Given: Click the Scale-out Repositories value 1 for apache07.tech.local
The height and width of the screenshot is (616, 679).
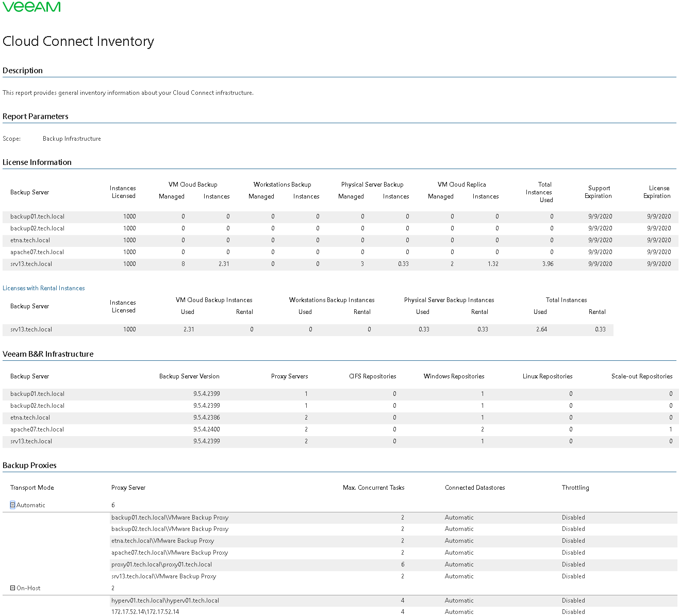Looking at the screenshot, I should click(x=671, y=429).
